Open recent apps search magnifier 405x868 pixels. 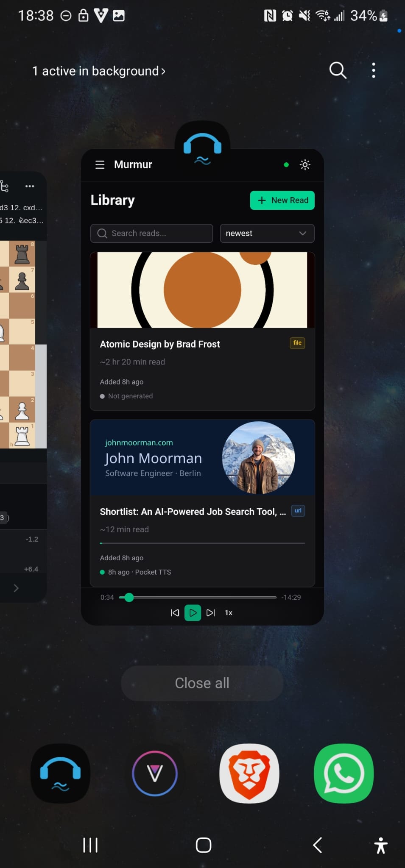point(338,70)
